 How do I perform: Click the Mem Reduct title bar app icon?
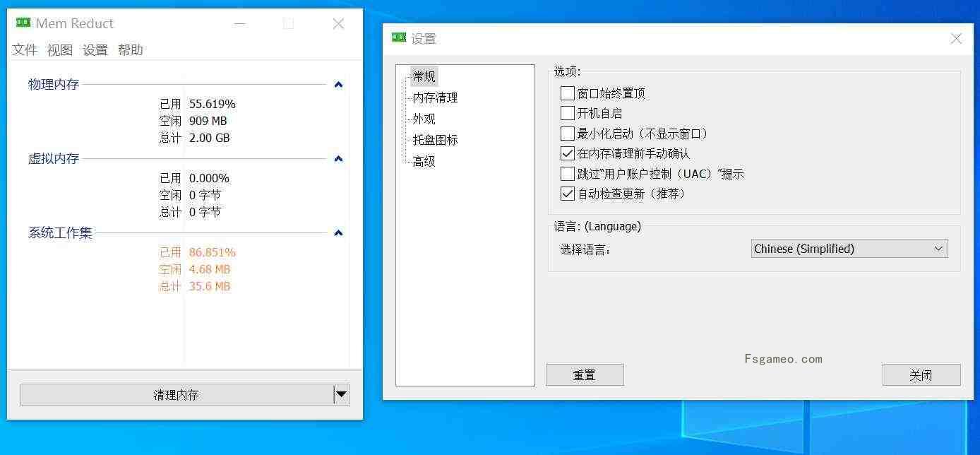coord(23,23)
